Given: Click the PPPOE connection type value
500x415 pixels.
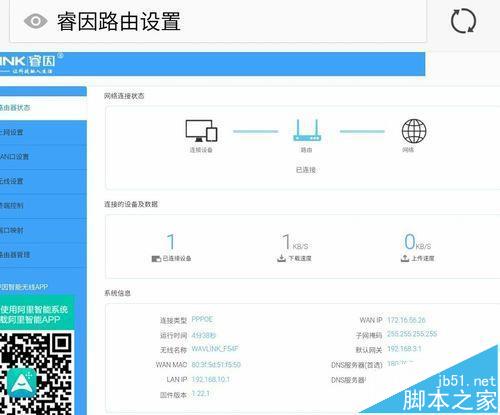Looking at the screenshot, I should (x=202, y=319).
